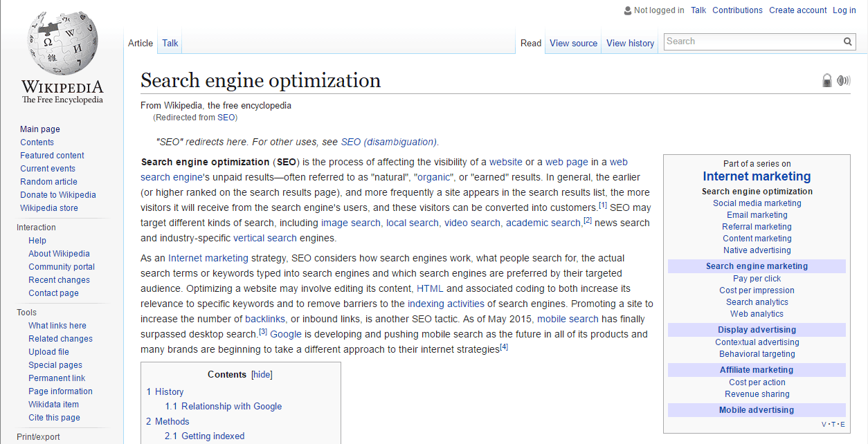This screenshot has width=868, height=444.
Task: Follow the backlinks link
Action: pyautogui.click(x=265, y=319)
